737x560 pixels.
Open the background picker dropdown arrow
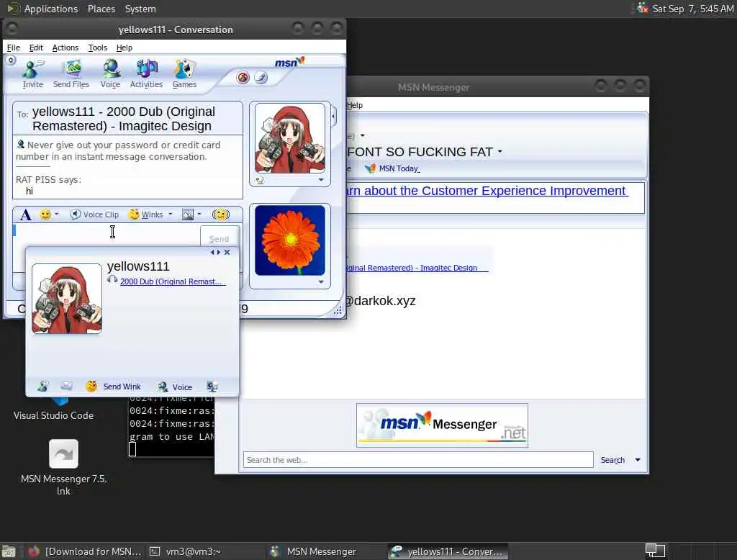(x=199, y=214)
